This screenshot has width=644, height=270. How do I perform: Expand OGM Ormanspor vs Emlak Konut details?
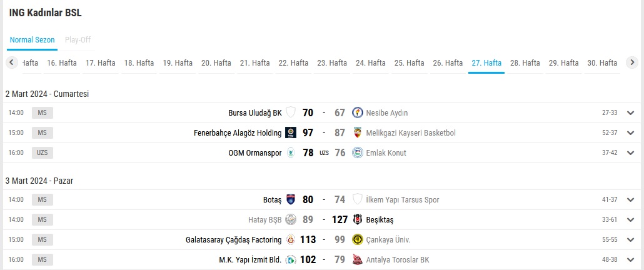631,153
